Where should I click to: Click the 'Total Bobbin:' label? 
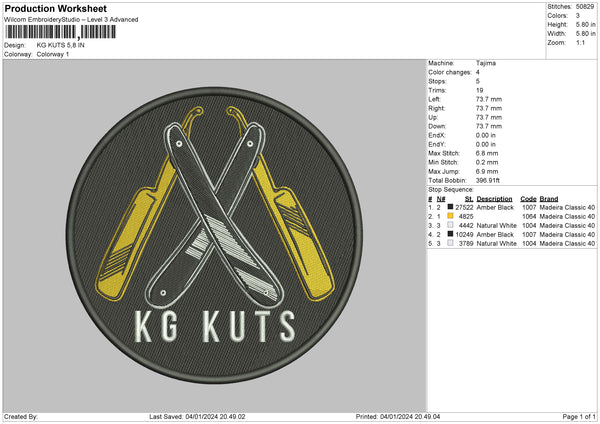pyautogui.click(x=447, y=180)
